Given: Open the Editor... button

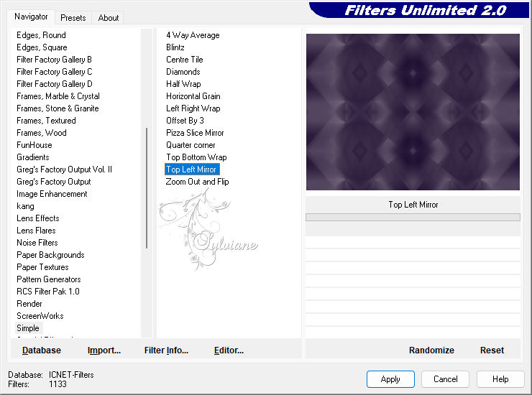Looking at the screenshot, I should tap(229, 350).
